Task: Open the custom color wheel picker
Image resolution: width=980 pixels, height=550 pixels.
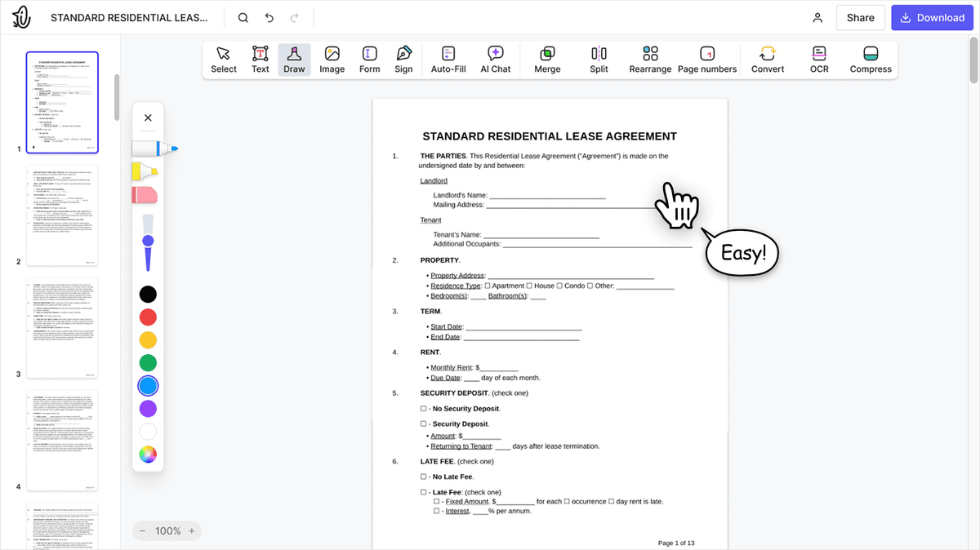Action: pos(148,455)
